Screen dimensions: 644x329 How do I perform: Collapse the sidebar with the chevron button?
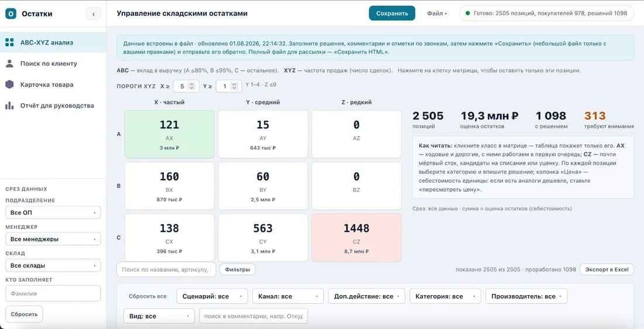coord(93,14)
